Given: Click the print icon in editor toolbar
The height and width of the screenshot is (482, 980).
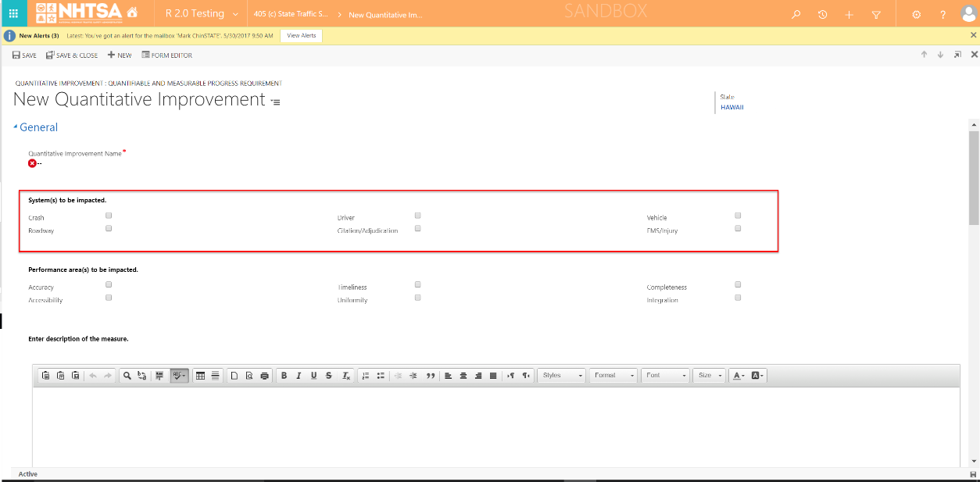Looking at the screenshot, I should [x=264, y=376].
